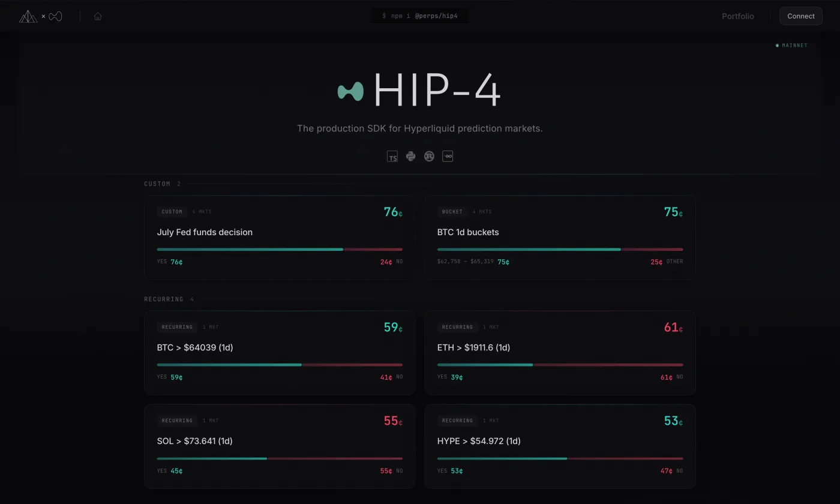Select the Go SDK icon
Screen dimensions: 840x504
pos(448,157)
